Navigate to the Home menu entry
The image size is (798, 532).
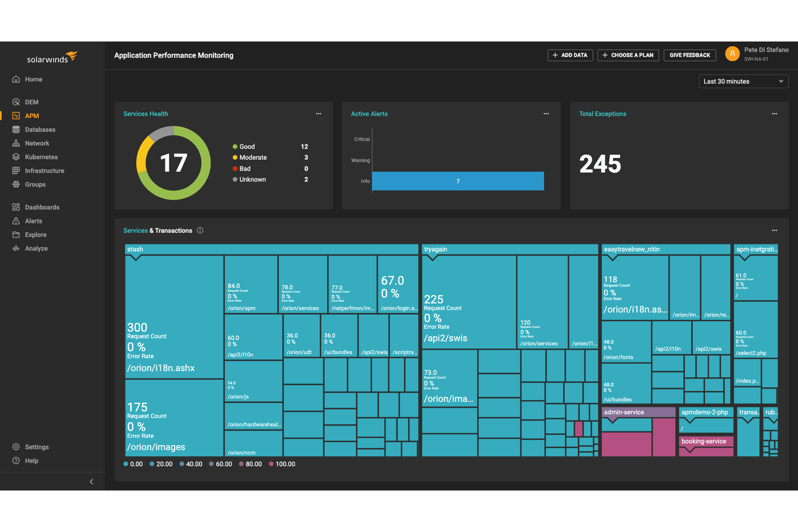(33, 79)
